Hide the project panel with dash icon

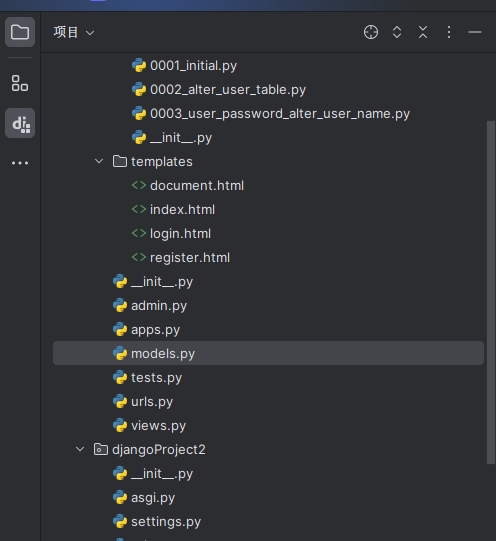475,32
